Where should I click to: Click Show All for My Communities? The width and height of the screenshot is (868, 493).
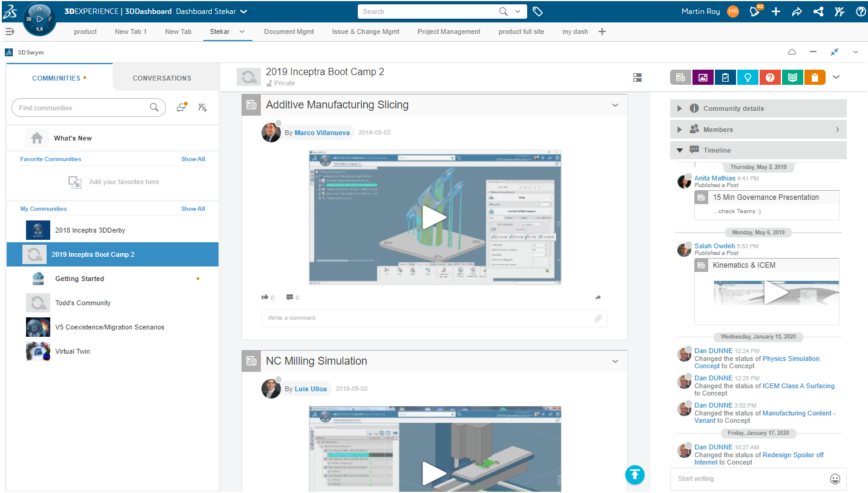coord(192,209)
